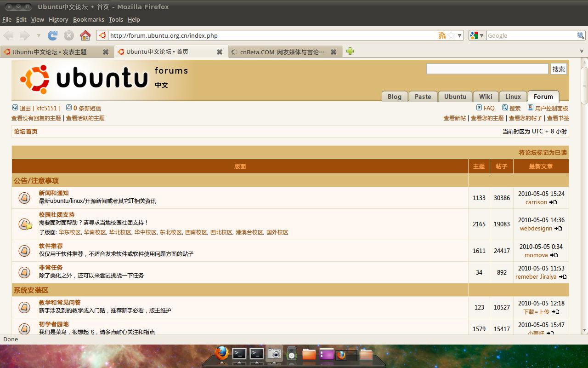Close the 首页 tab
588x368 pixels.
220,52
